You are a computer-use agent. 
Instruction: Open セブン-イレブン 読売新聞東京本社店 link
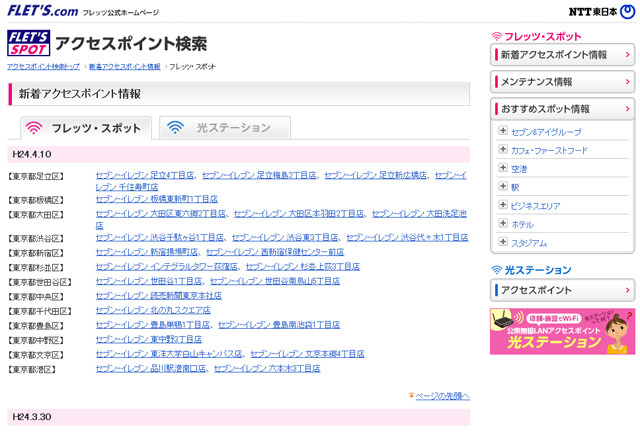pos(159,296)
